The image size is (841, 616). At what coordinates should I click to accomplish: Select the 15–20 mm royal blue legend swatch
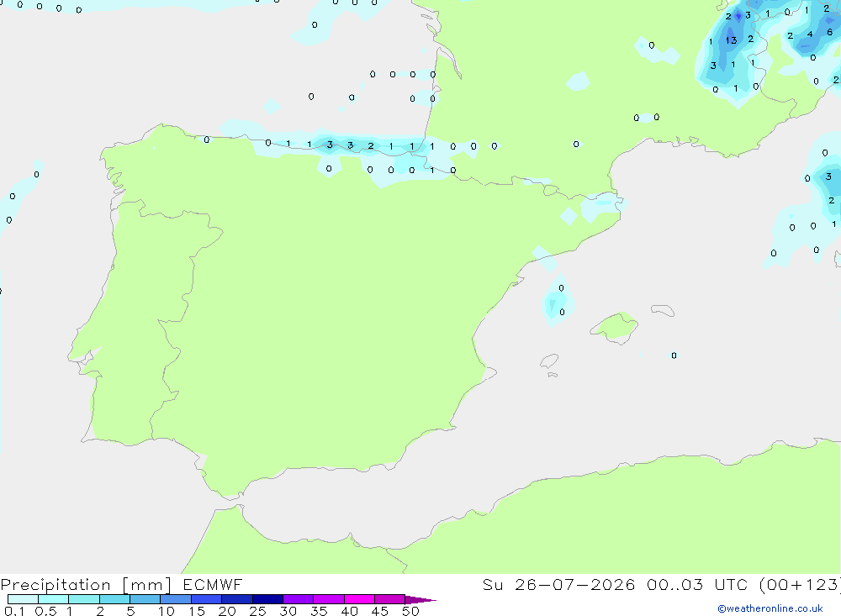206,599
